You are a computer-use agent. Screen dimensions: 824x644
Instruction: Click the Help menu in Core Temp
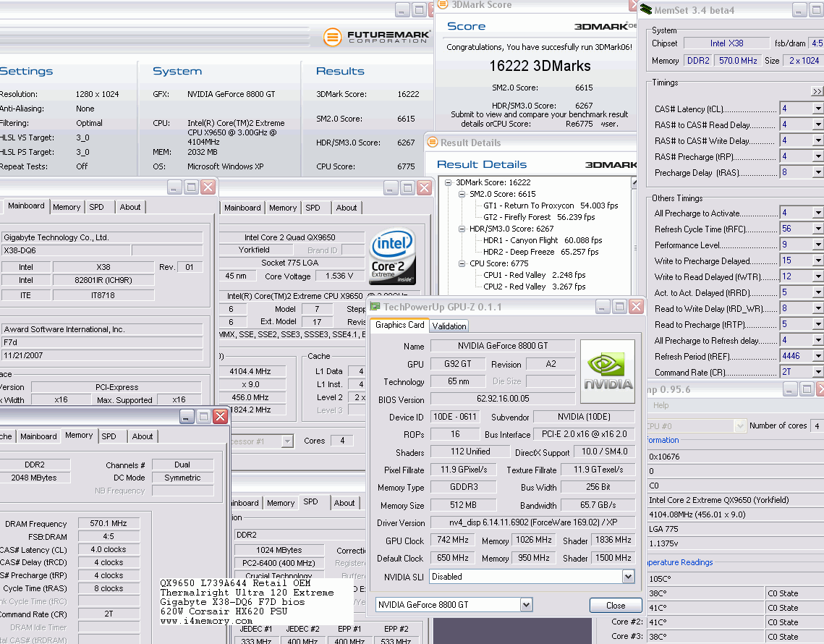point(661,405)
